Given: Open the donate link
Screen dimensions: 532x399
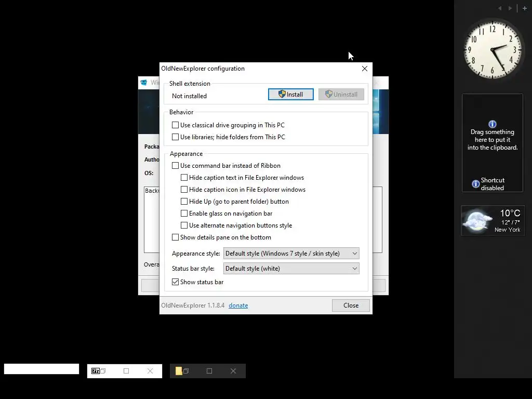Looking at the screenshot, I should point(238,305).
